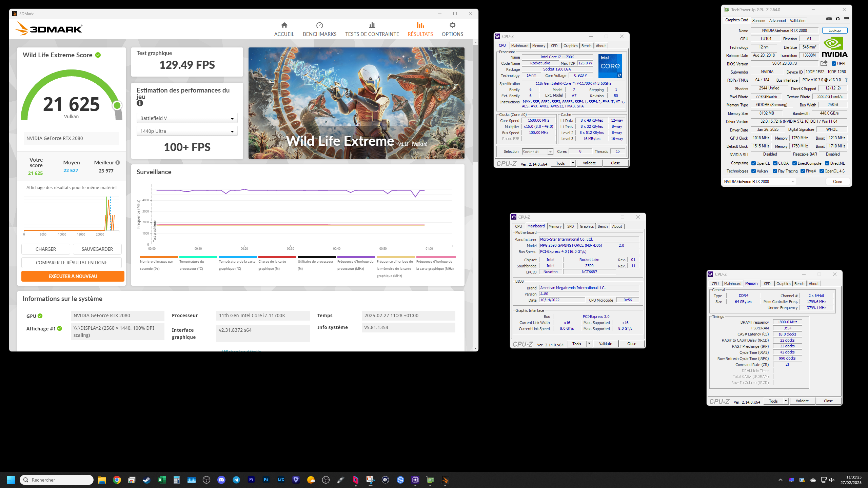Open Excel from the taskbar
Image resolution: width=868 pixels, height=488 pixels.
pyautogui.click(x=162, y=480)
